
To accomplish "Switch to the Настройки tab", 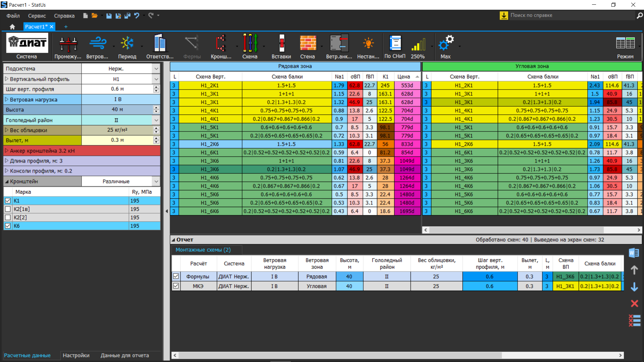I will point(76,355).
